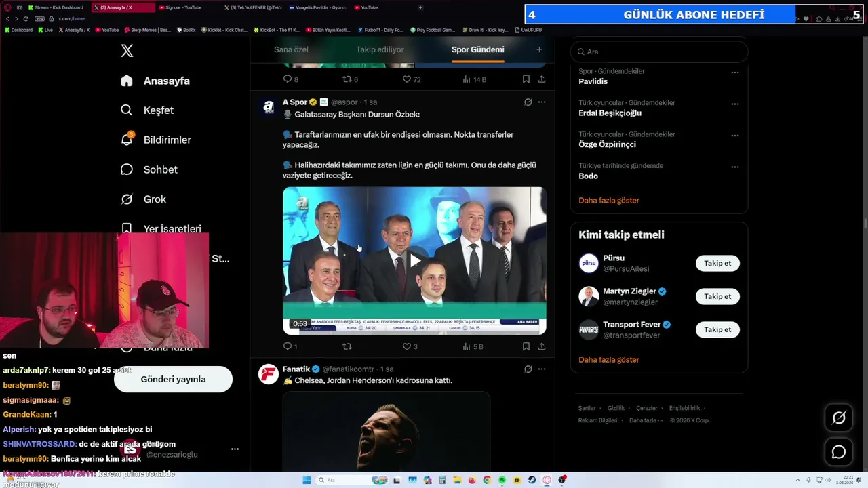Show more follow suggestions link
Screen dimensions: 868x488
[609, 360]
